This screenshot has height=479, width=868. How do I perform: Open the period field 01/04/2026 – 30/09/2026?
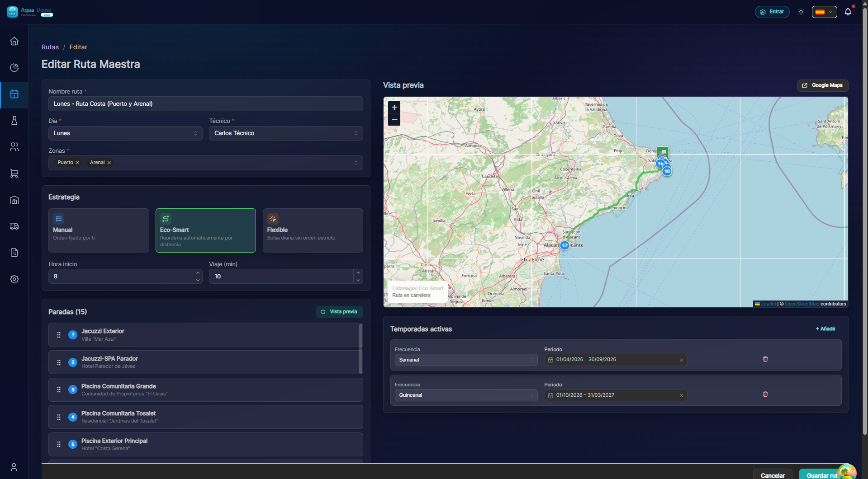(616, 360)
